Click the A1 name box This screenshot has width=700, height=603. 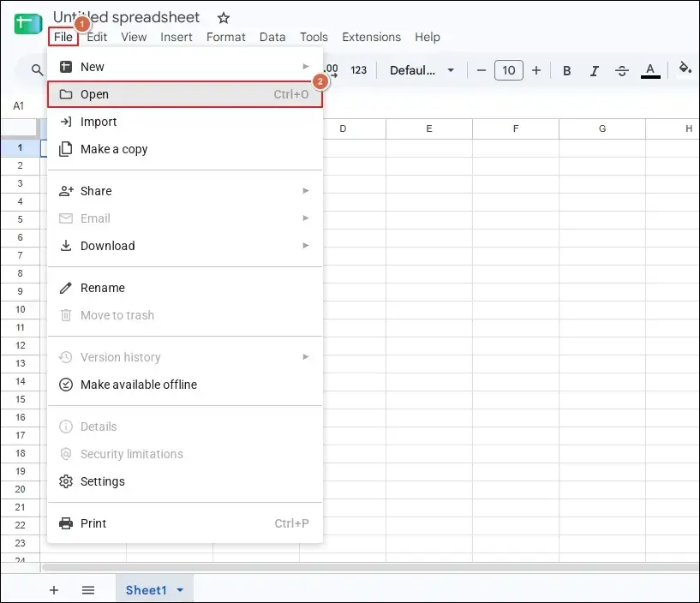(18, 105)
